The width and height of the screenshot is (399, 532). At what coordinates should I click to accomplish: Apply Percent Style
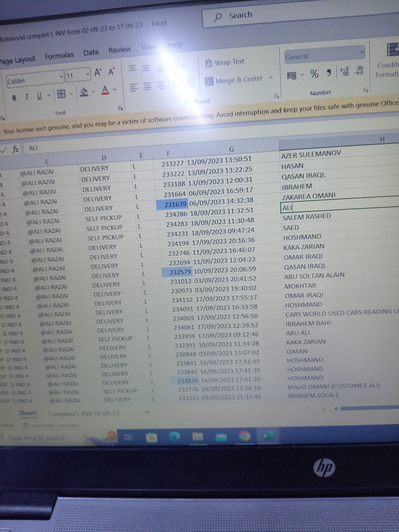pyautogui.click(x=314, y=74)
